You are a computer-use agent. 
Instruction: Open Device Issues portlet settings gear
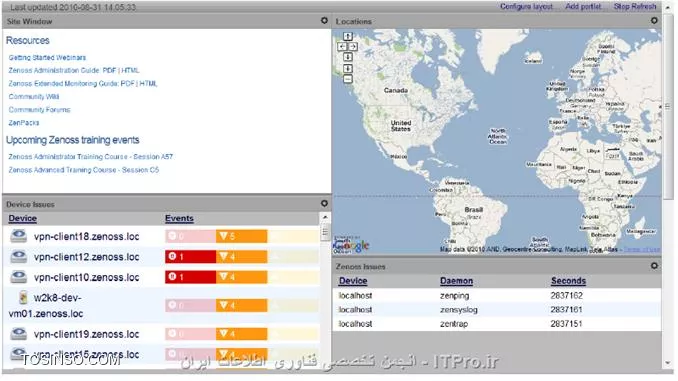tap(324, 203)
